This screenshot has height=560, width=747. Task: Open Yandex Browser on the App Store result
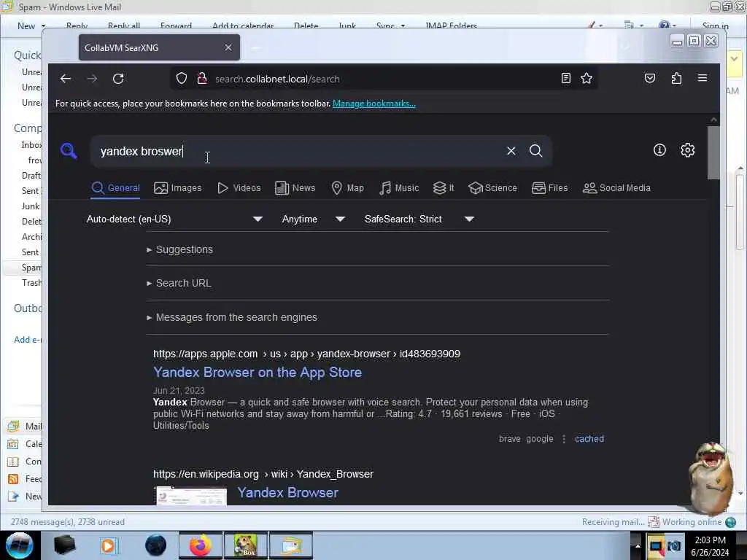coord(258,373)
